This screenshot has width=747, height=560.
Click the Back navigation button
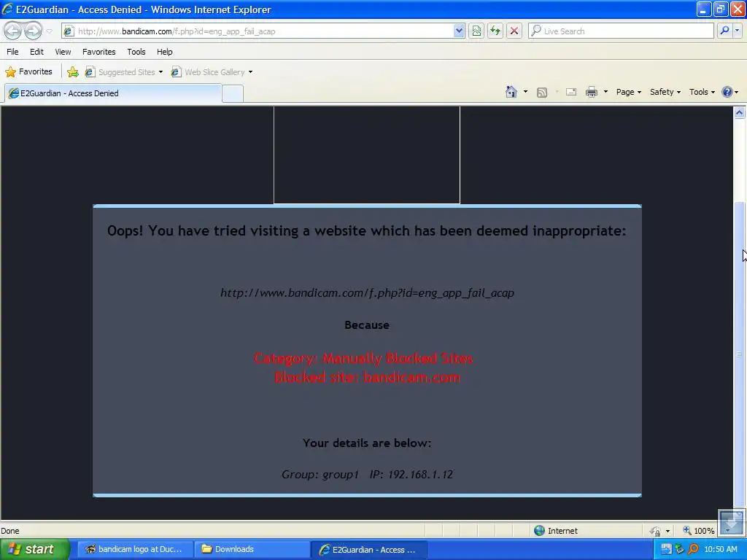tap(13, 31)
